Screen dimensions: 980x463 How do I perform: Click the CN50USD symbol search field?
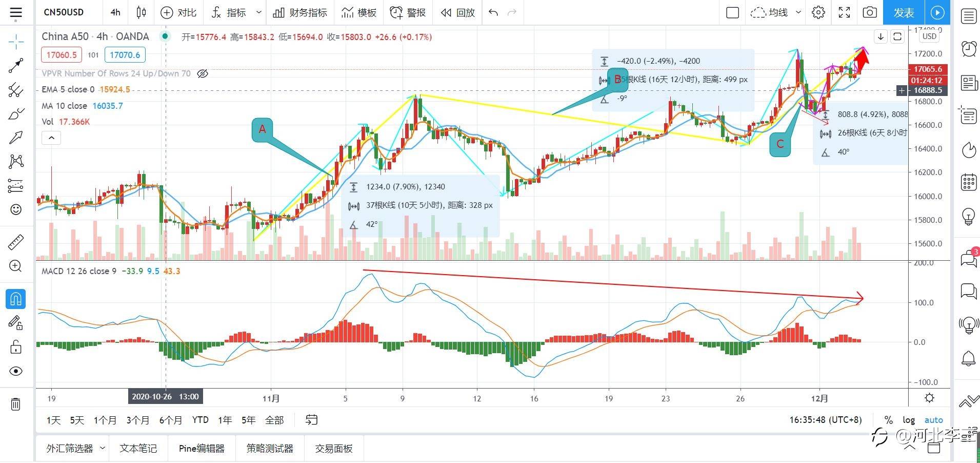pyautogui.click(x=64, y=12)
